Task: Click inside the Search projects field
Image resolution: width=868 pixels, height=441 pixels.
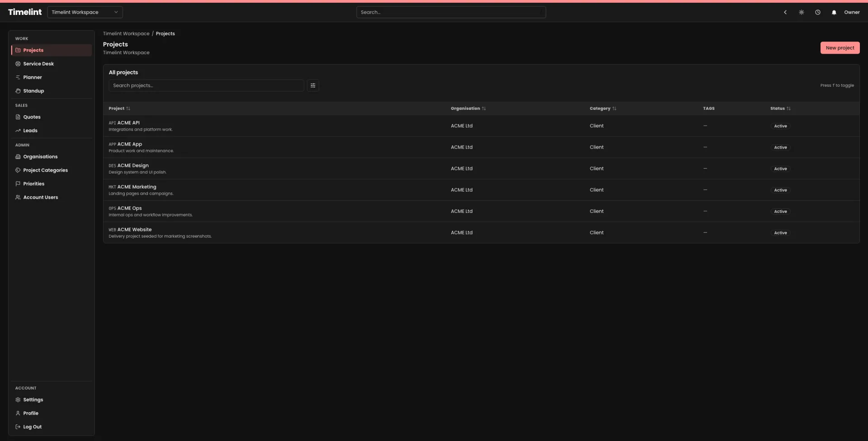Action: [206, 85]
